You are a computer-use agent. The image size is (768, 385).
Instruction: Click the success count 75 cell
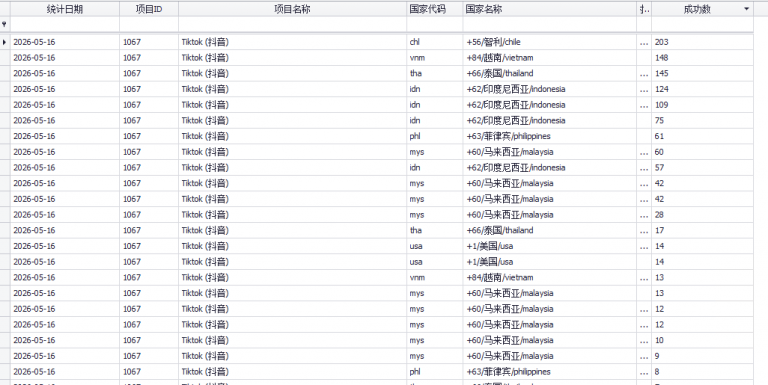tap(702, 120)
